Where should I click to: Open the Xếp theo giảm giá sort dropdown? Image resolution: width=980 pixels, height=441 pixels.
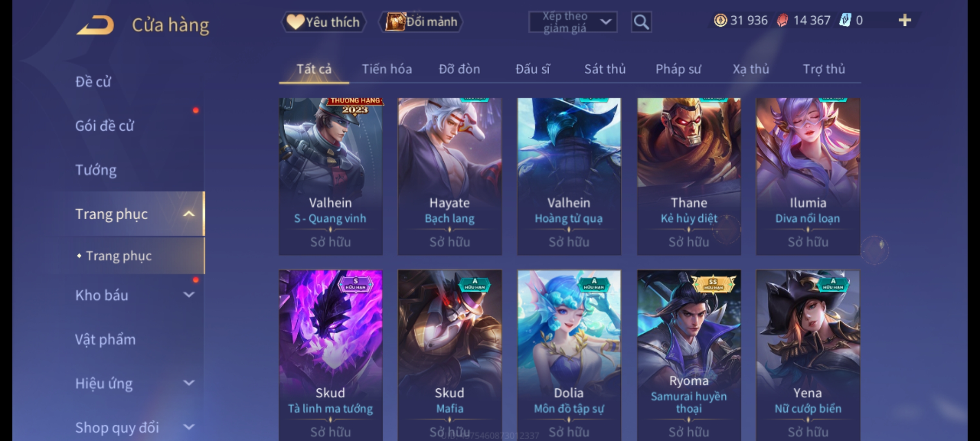572,22
